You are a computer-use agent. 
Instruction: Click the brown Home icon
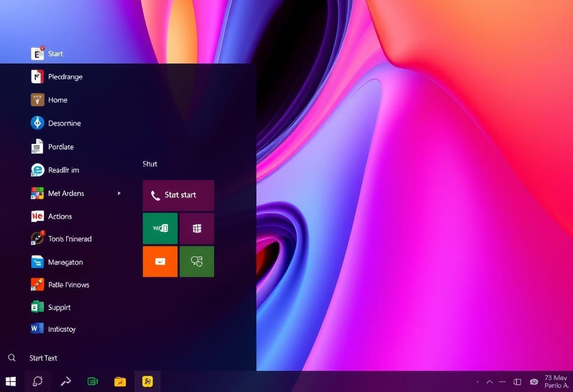37,100
